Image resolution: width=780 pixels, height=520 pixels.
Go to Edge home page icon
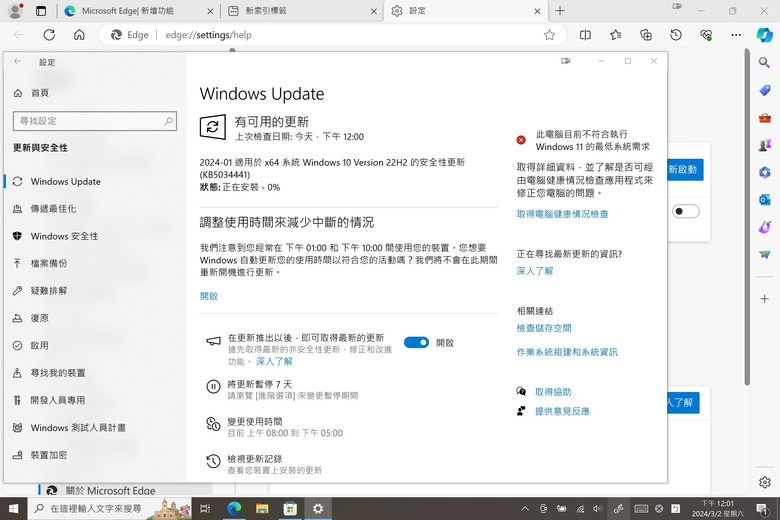point(79,35)
